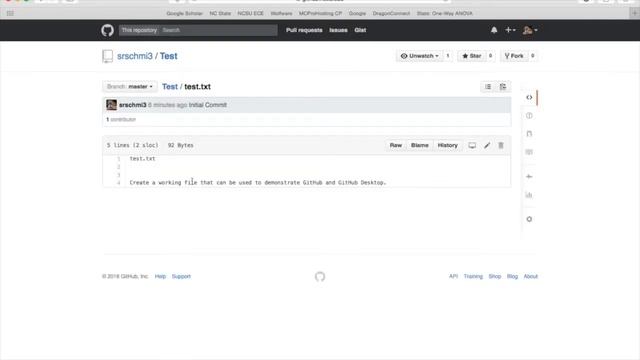640x360 pixels.
Task: Open the srschmi3 user link
Action: 135,56
